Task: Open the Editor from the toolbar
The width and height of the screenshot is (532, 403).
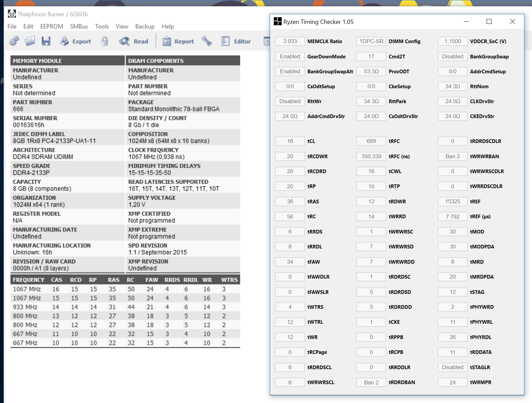Action: pyautogui.click(x=236, y=41)
